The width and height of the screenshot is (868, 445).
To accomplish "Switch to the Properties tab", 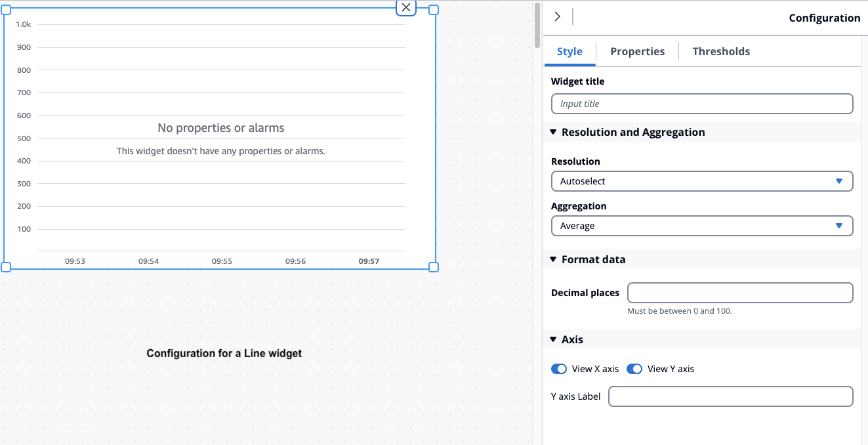I will pos(637,51).
